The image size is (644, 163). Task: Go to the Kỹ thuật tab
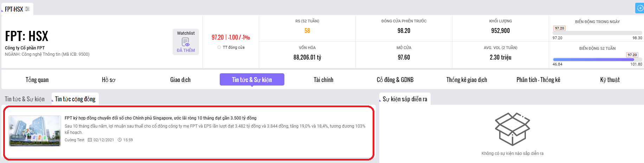610,80
